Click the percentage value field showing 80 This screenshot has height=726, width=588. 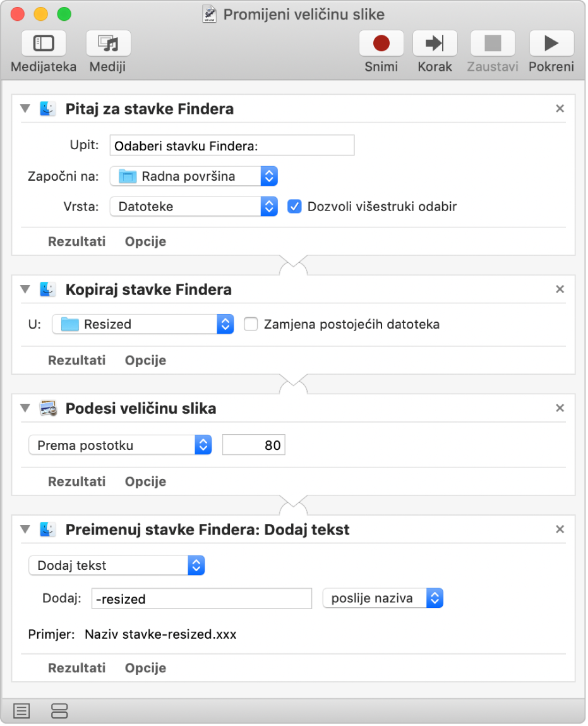coord(254,445)
